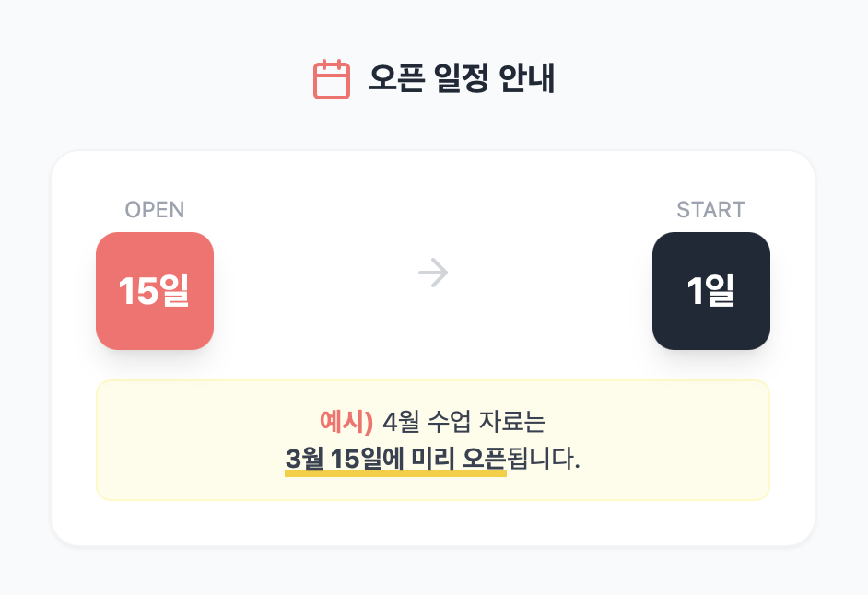Click the number 15 inside the red badge

coord(139,291)
